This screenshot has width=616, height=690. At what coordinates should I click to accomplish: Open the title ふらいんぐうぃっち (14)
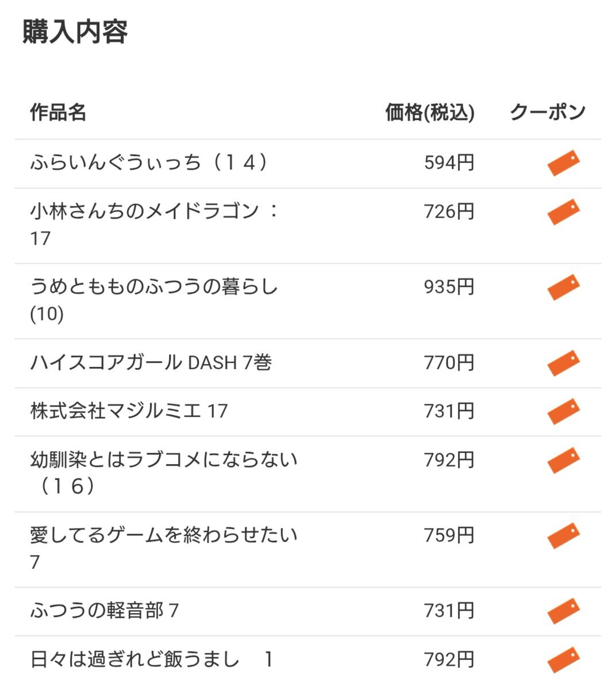(150, 163)
